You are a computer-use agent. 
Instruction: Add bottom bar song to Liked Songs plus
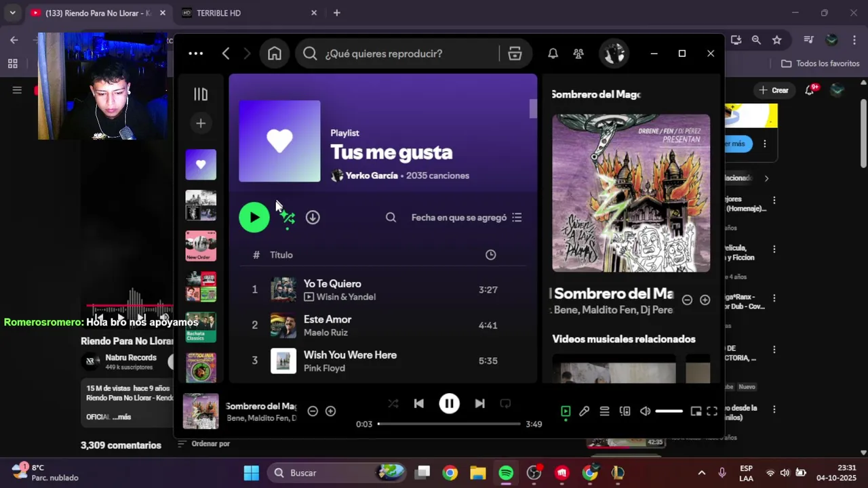[x=330, y=411]
